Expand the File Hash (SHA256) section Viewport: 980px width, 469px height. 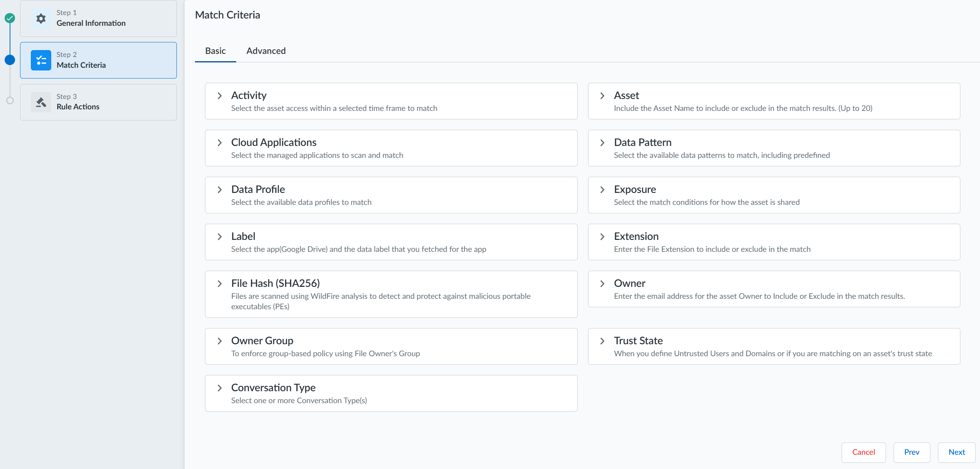point(220,283)
